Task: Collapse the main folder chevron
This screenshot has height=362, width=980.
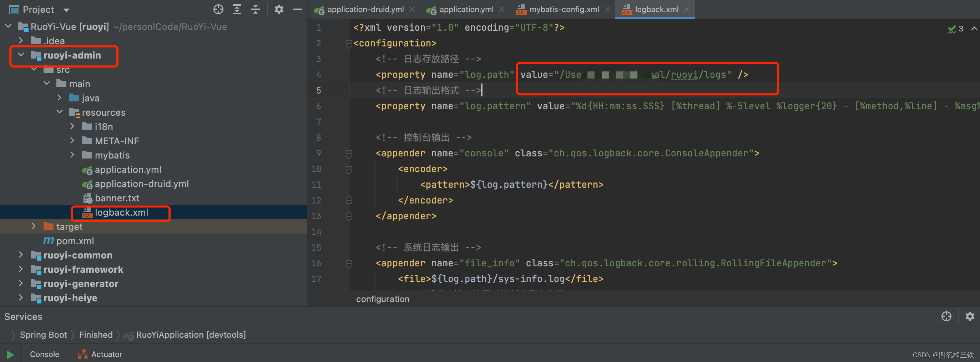Action: pyautogui.click(x=47, y=84)
